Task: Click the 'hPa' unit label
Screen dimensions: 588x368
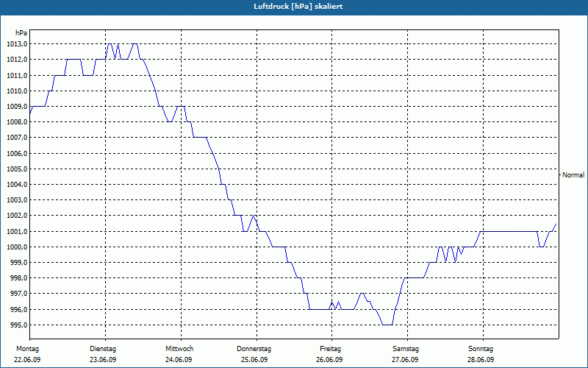Action: tap(21, 33)
